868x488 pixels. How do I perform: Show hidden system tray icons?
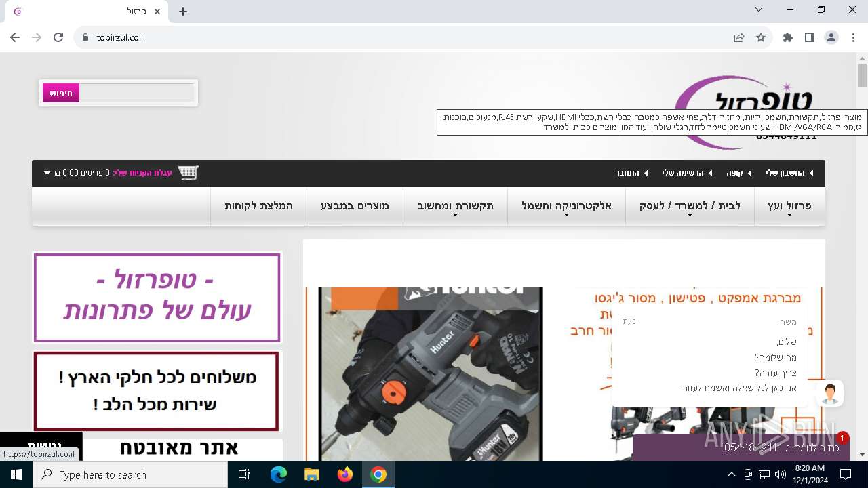pos(731,474)
